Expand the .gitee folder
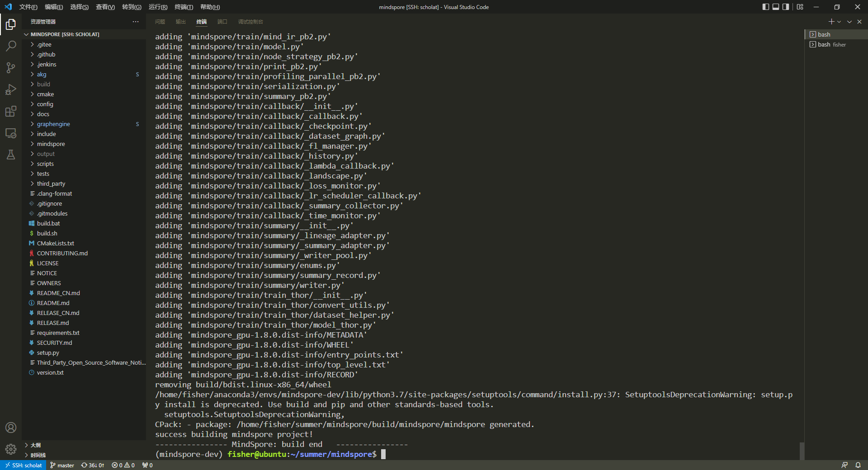Image resolution: width=868 pixels, height=470 pixels. pos(84,44)
